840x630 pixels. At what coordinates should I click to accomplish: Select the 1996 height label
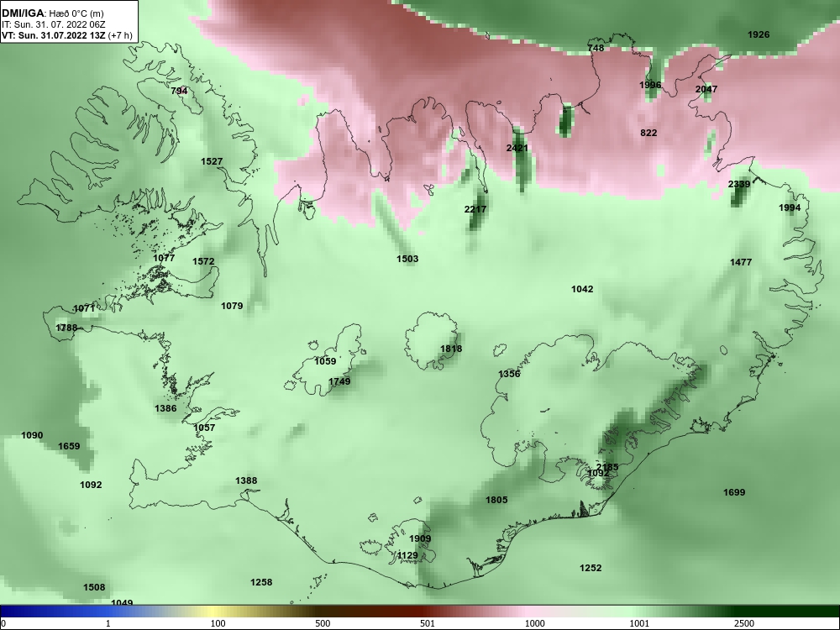pos(650,85)
